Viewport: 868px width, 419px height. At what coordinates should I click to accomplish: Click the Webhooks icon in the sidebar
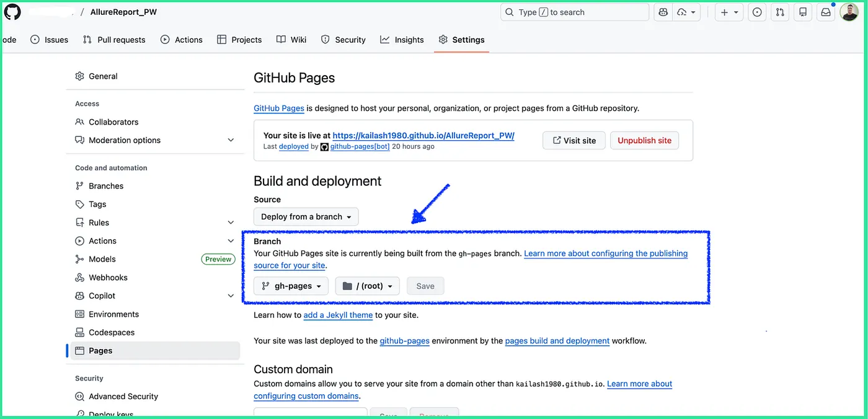[x=79, y=278]
